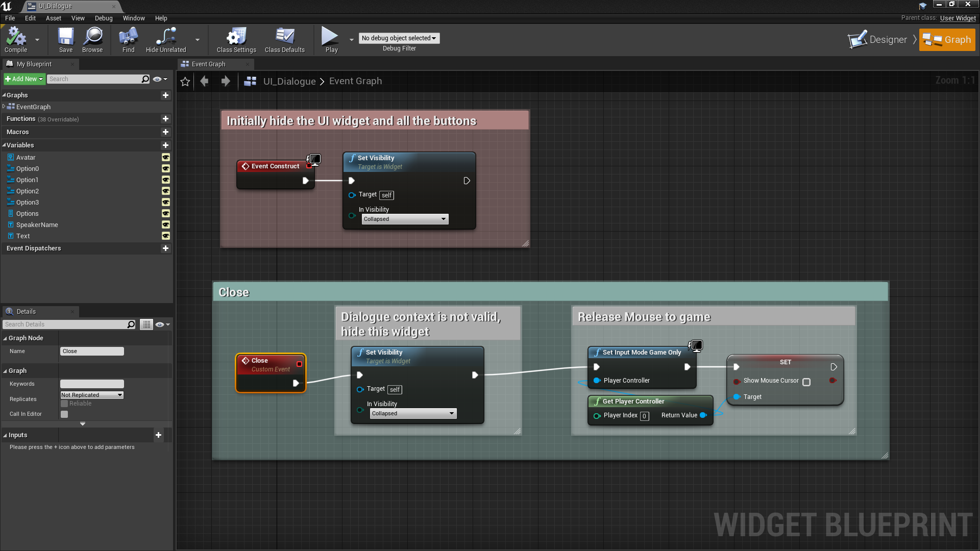This screenshot has height=551, width=980.
Task: Toggle Details property matrix view
Action: pos(146,324)
